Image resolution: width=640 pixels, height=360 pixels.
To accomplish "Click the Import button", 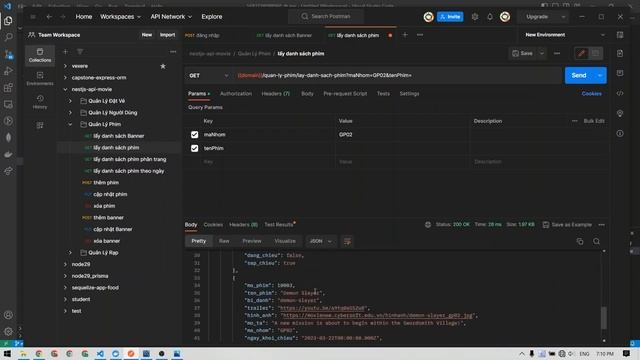I will 167,35.
